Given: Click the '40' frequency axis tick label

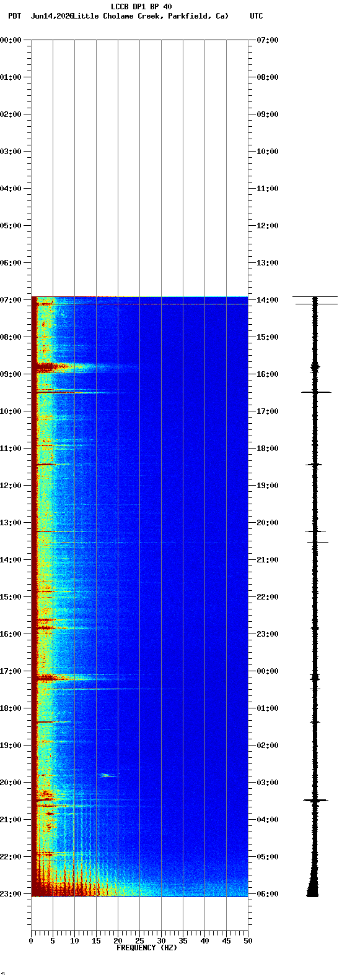Looking at the screenshot, I should (204, 941).
